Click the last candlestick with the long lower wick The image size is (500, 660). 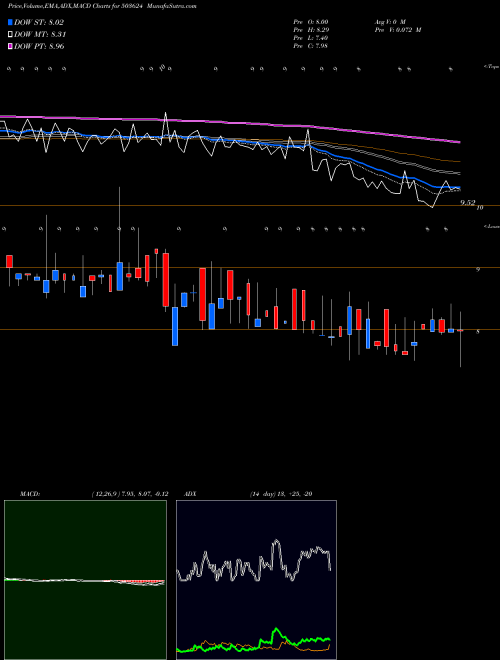pos(460,339)
